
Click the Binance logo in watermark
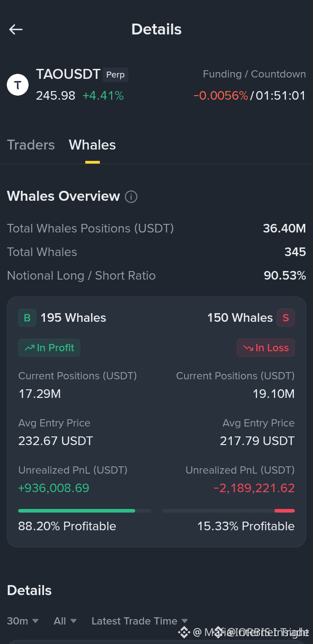click(x=184, y=632)
